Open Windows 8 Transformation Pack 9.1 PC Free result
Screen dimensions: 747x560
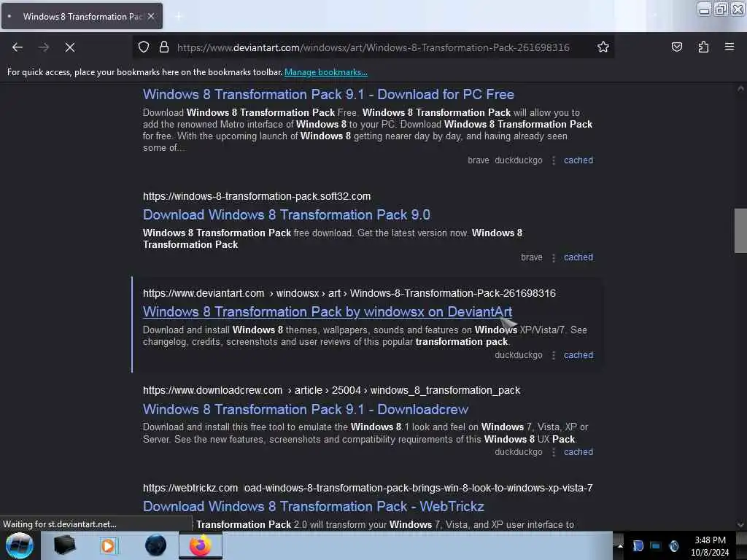coord(328,94)
